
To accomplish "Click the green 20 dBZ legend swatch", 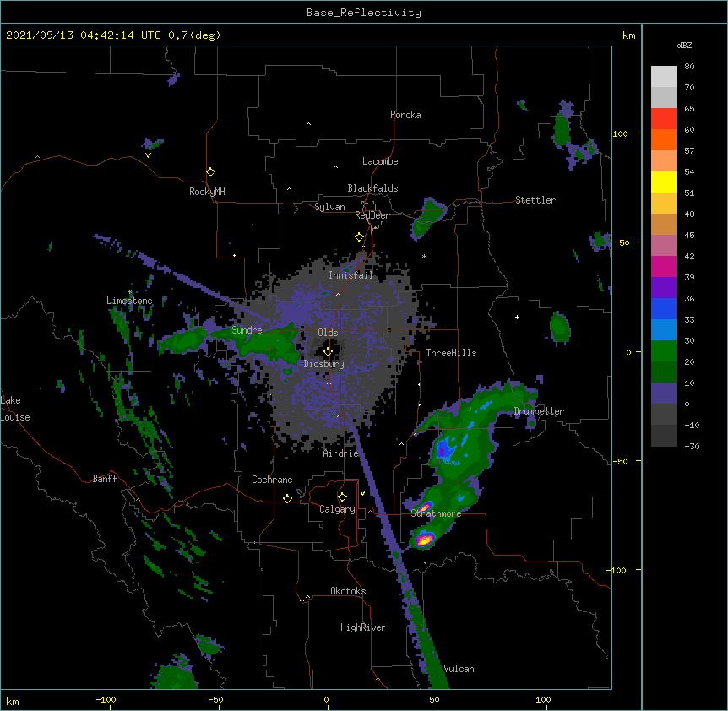I will point(664,351).
